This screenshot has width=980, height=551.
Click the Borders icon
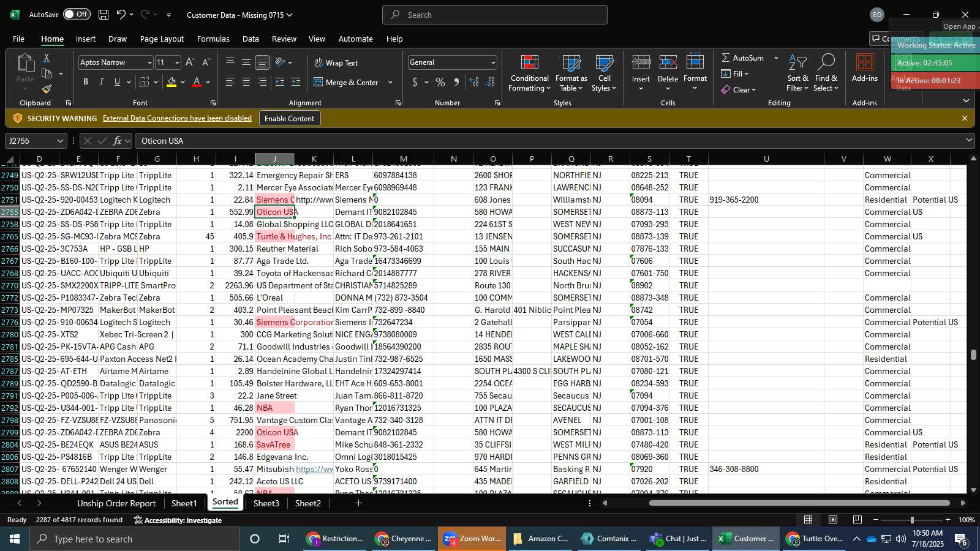click(x=145, y=82)
